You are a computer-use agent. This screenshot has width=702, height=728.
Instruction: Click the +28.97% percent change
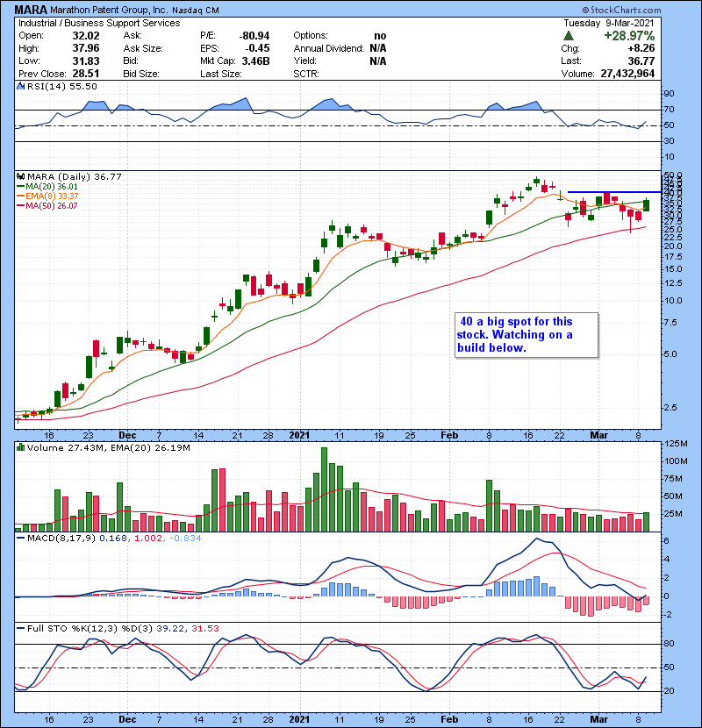(629, 36)
